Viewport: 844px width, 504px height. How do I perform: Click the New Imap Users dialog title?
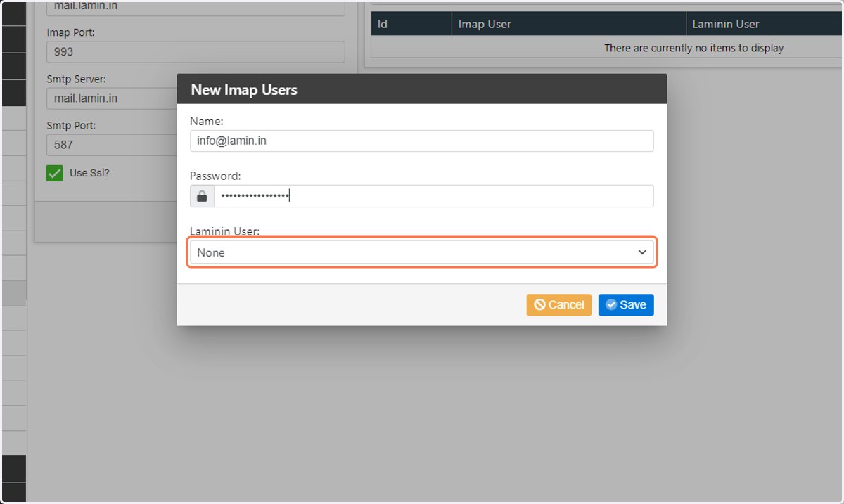[244, 90]
